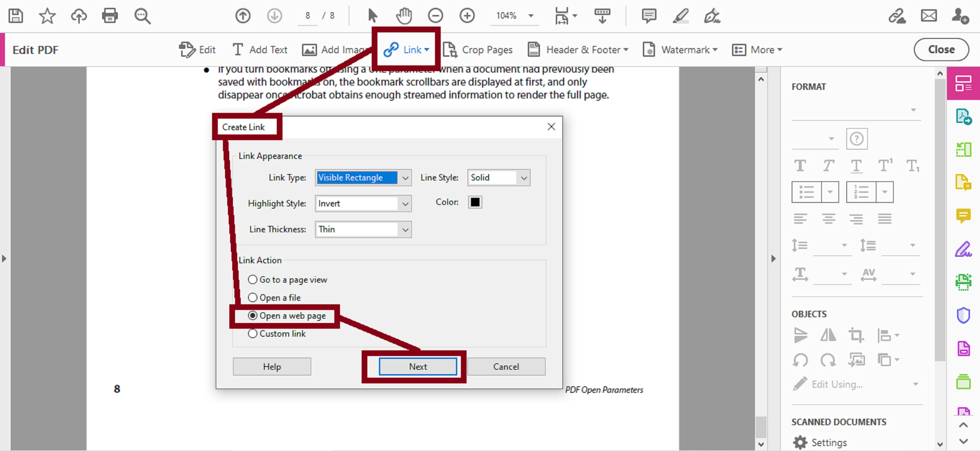Go to previous page arrow

[243, 16]
